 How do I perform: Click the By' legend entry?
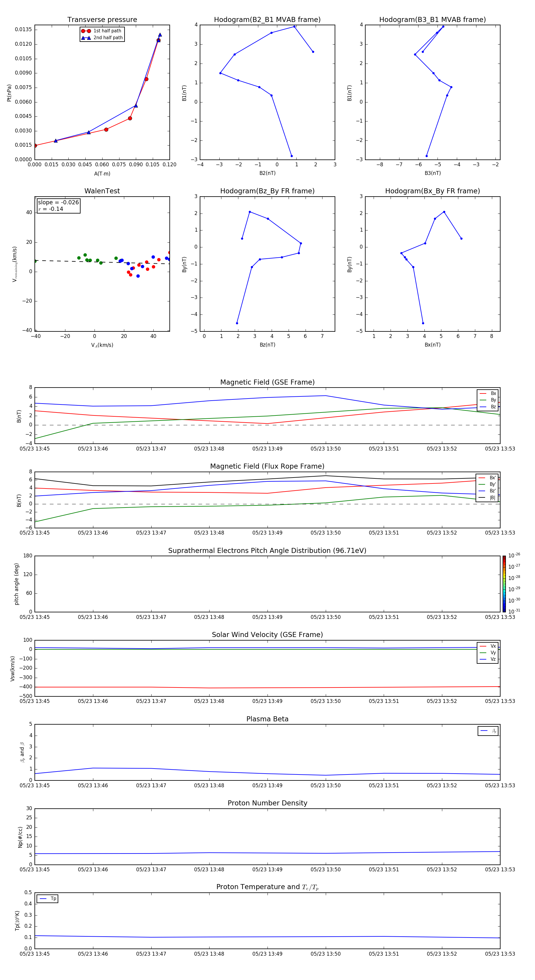[487, 484]
